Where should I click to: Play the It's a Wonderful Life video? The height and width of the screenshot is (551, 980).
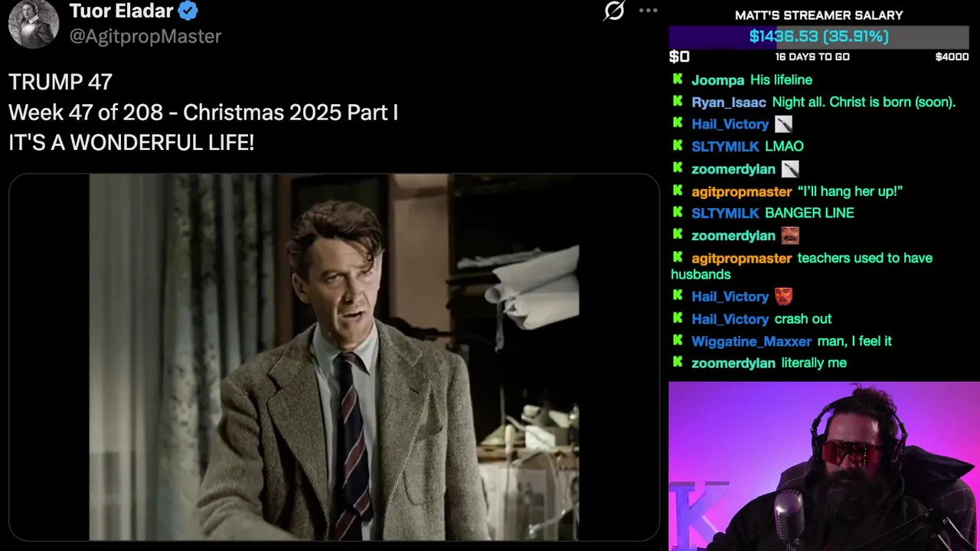(334, 357)
